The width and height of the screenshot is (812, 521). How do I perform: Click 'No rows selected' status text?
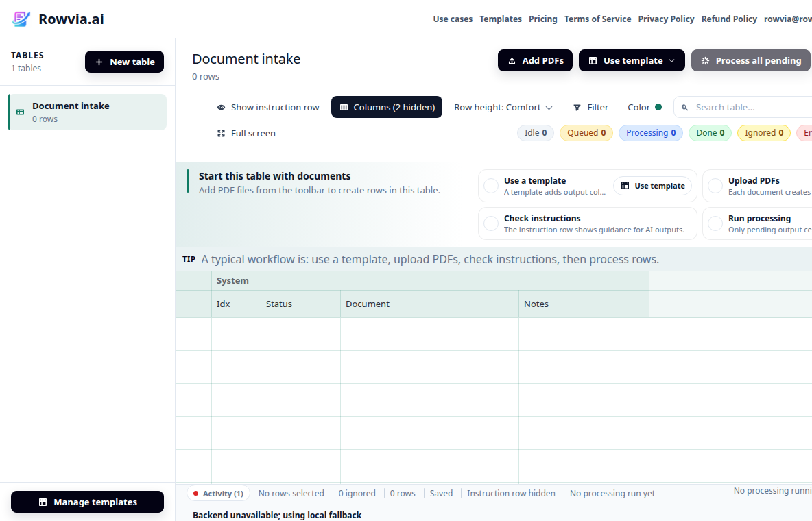click(x=291, y=494)
